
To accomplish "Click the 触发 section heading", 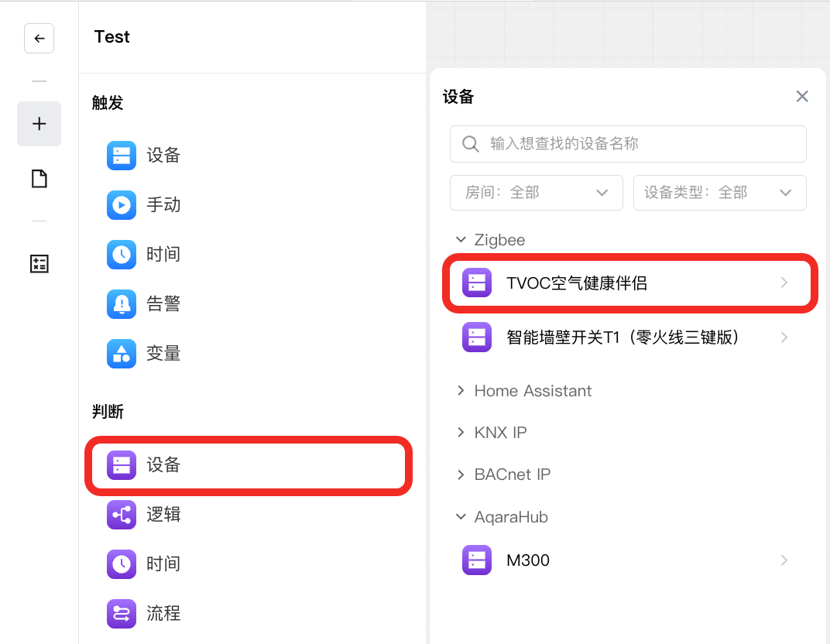I will point(108,103).
